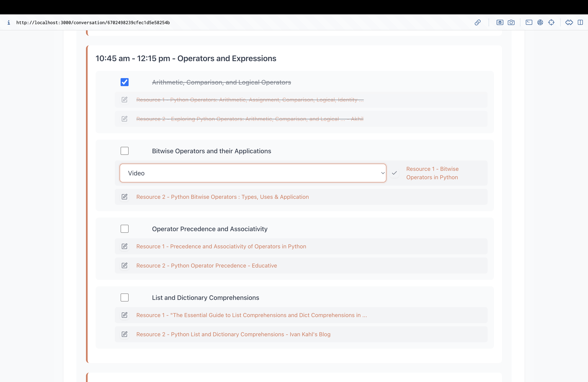Viewport: 588px width, 382px height.
Task: Click the flower image capture icon
Action: click(500, 22)
